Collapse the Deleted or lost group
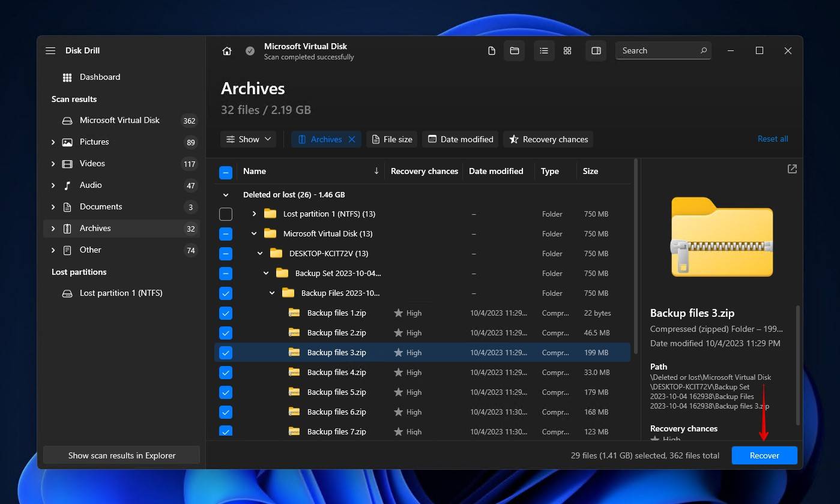The height and width of the screenshot is (504, 840). (226, 195)
